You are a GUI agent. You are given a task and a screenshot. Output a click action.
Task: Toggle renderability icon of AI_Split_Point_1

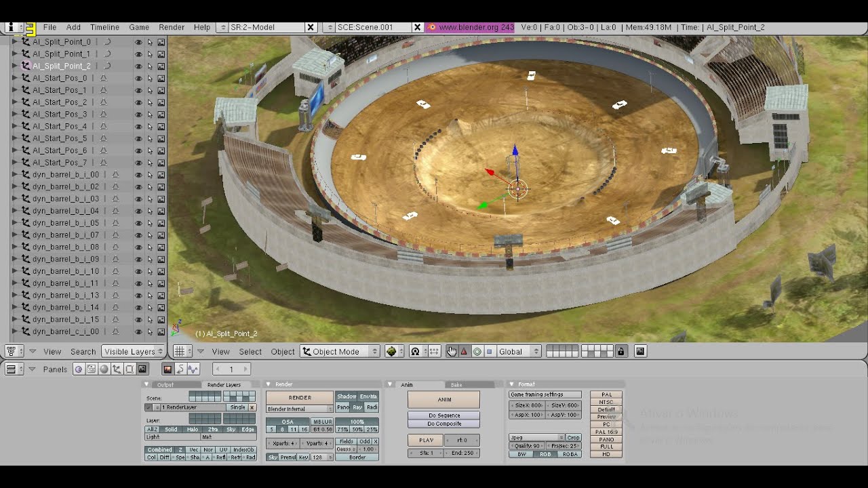(161, 54)
